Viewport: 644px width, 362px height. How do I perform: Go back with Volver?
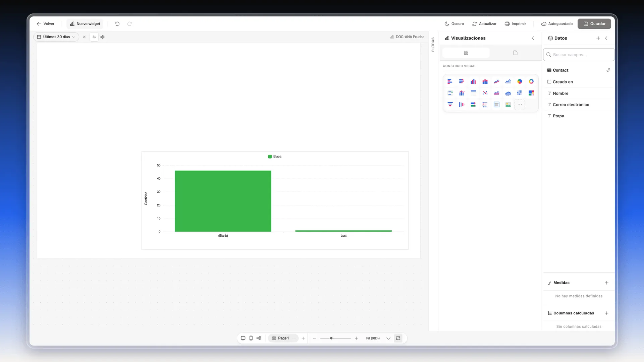(x=46, y=24)
